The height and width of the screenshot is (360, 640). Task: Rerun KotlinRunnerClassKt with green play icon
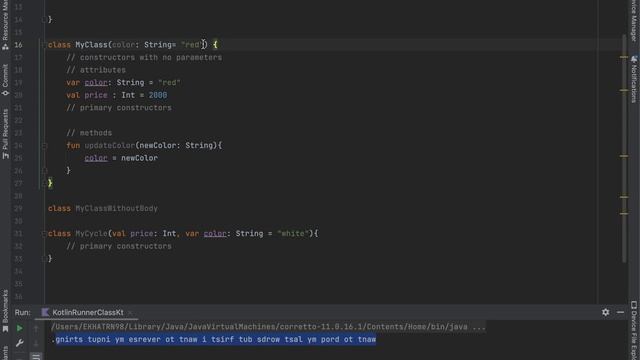click(x=19, y=328)
